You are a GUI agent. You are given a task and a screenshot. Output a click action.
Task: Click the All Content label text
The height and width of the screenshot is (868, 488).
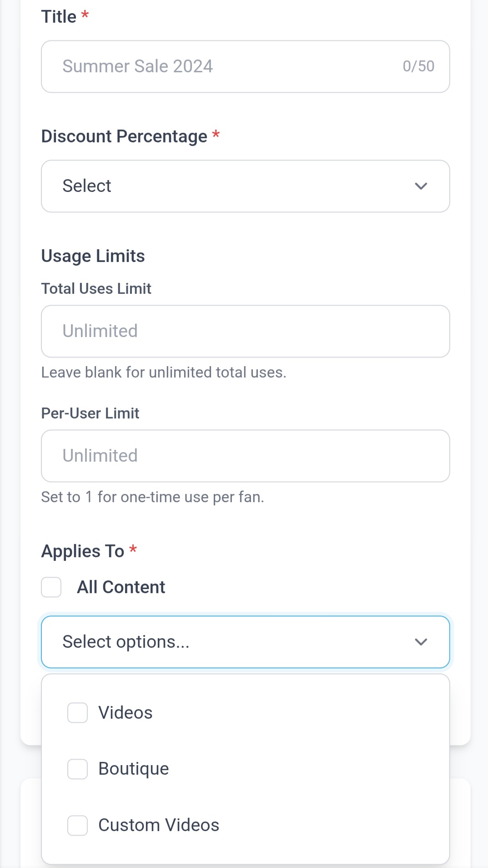click(x=121, y=587)
